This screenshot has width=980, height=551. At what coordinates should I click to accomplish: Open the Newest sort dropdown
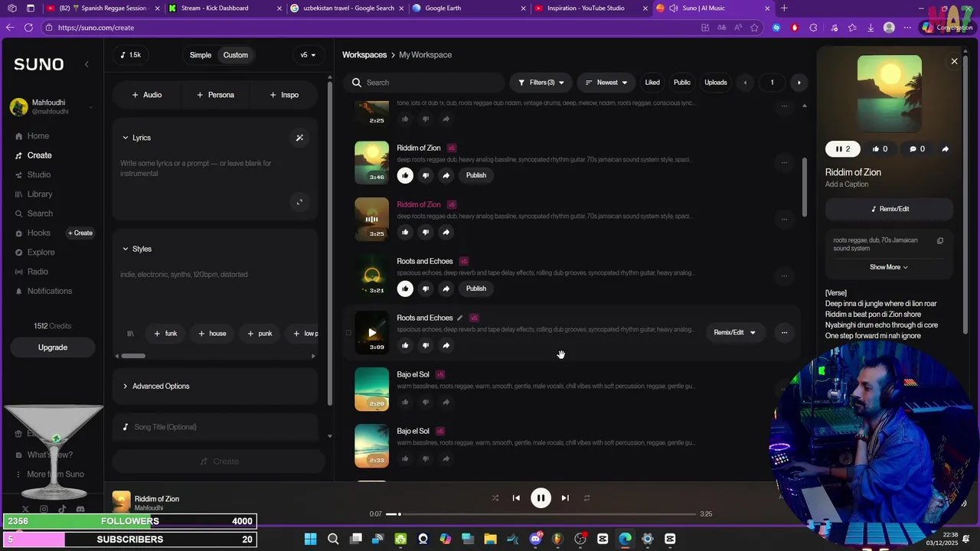pos(606,83)
